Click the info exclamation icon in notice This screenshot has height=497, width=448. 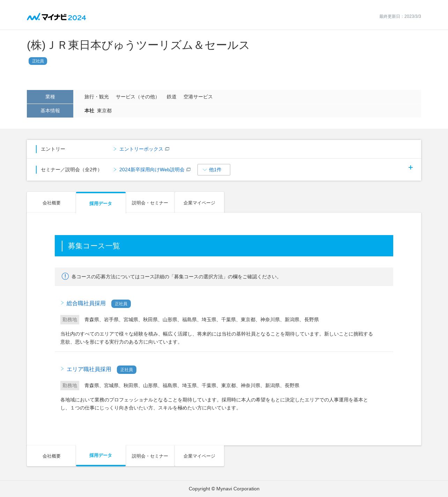pyautogui.click(x=65, y=276)
